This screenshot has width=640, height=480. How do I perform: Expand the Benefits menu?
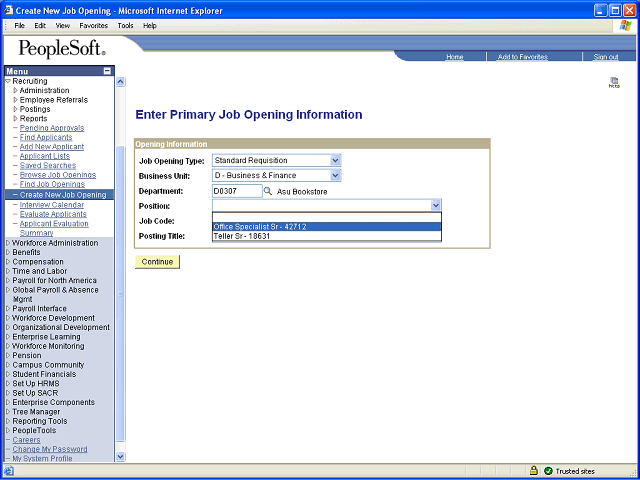point(8,252)
